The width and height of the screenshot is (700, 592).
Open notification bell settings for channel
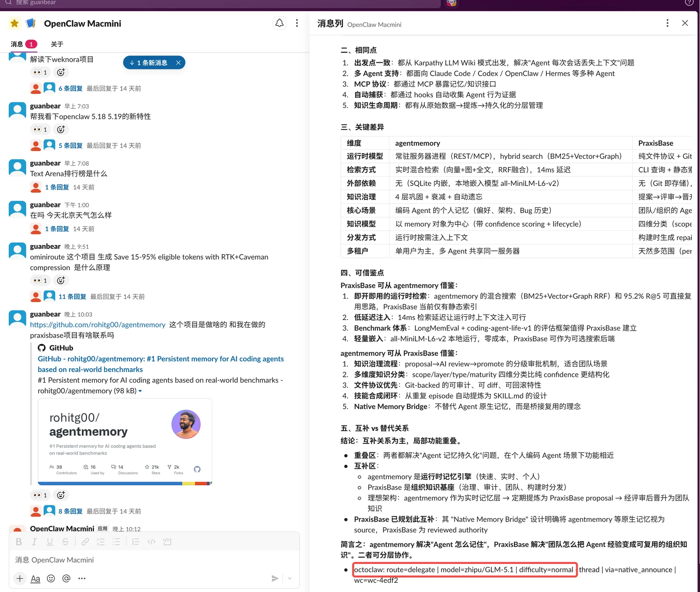[x=279, y=23]
